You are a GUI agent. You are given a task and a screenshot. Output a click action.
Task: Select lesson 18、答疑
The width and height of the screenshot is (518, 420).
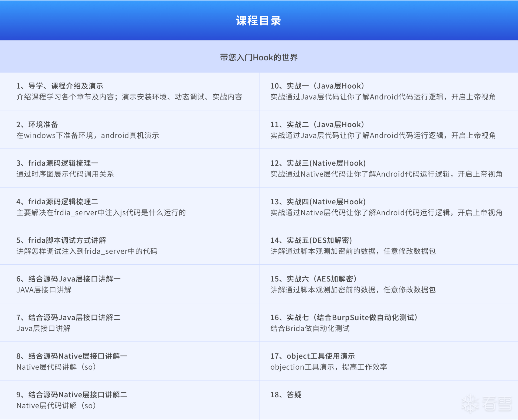tap(286, 394)
